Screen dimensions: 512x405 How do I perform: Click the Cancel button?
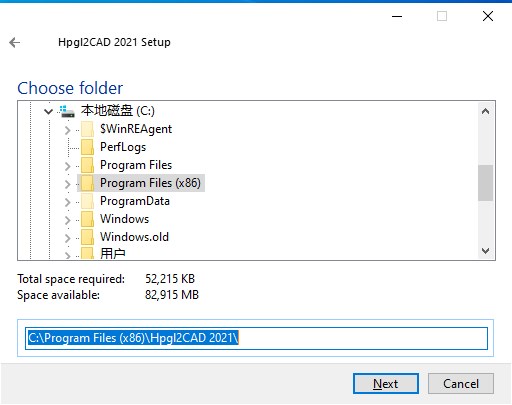(461, 384)
